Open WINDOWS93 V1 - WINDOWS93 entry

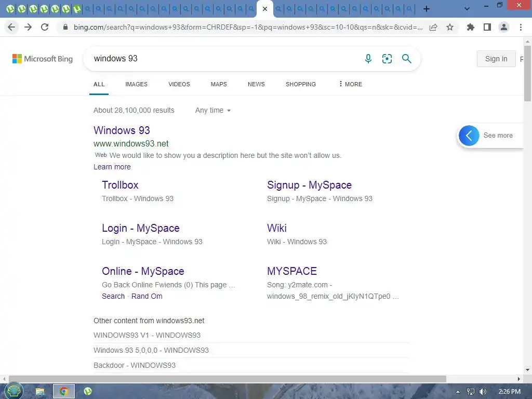tap(147, 335)
